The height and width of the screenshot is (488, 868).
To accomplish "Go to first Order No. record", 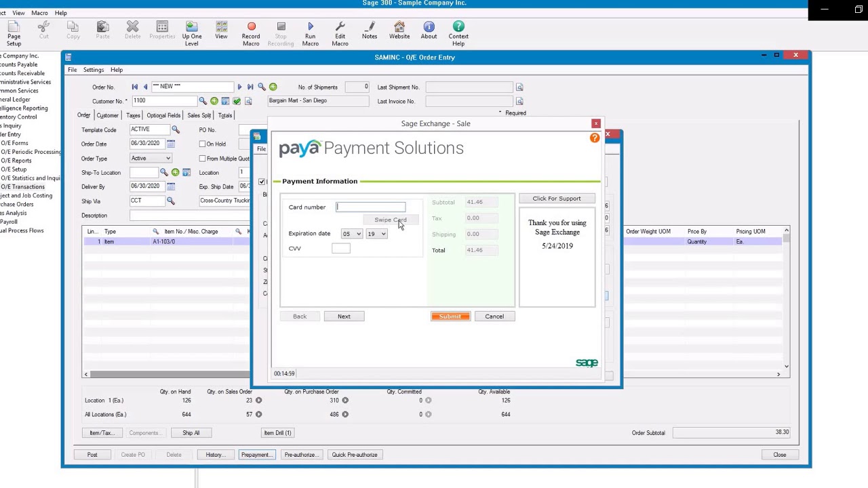I will (135, 87).
